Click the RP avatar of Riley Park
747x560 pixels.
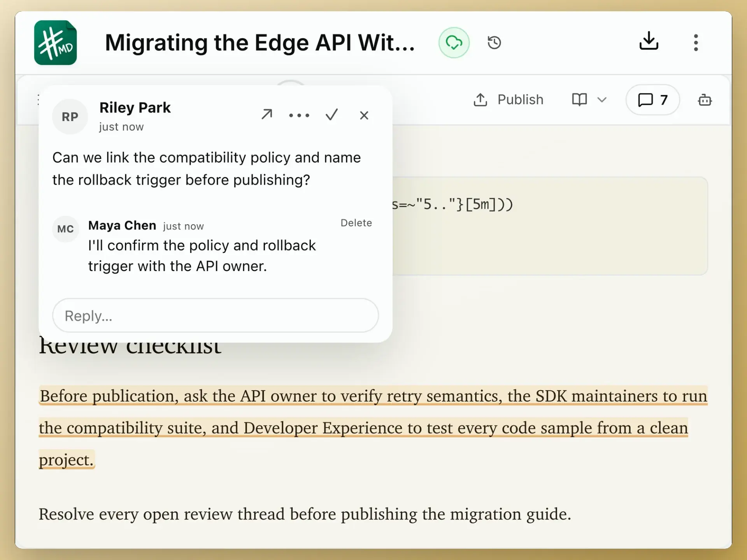click(x=70, y=117)
